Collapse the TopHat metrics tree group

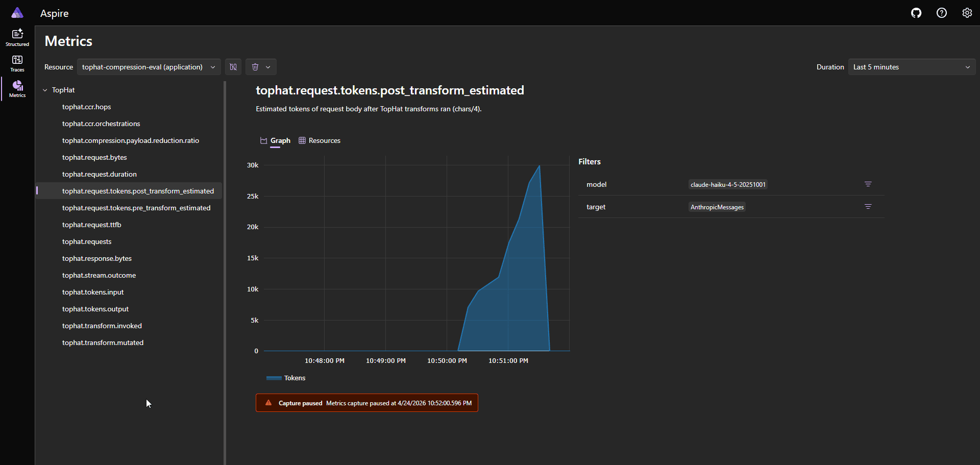[45, 90]
